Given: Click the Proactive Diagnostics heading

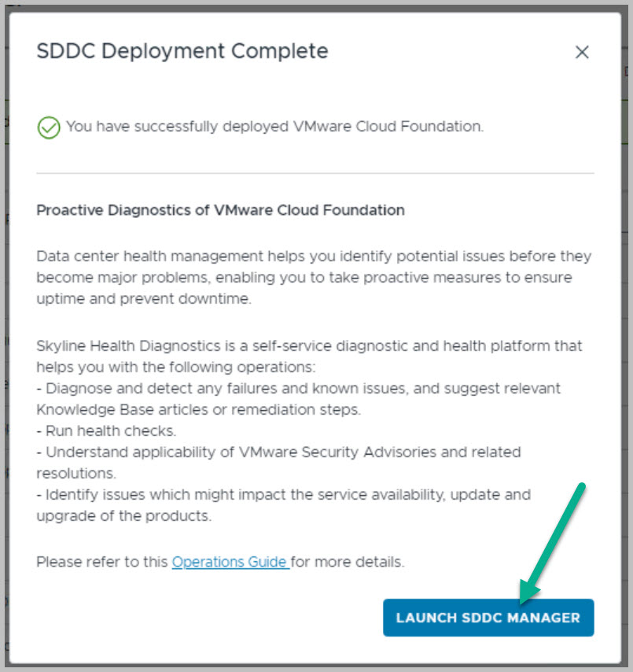Looking at the screenshot, I should tap(220, 210).
